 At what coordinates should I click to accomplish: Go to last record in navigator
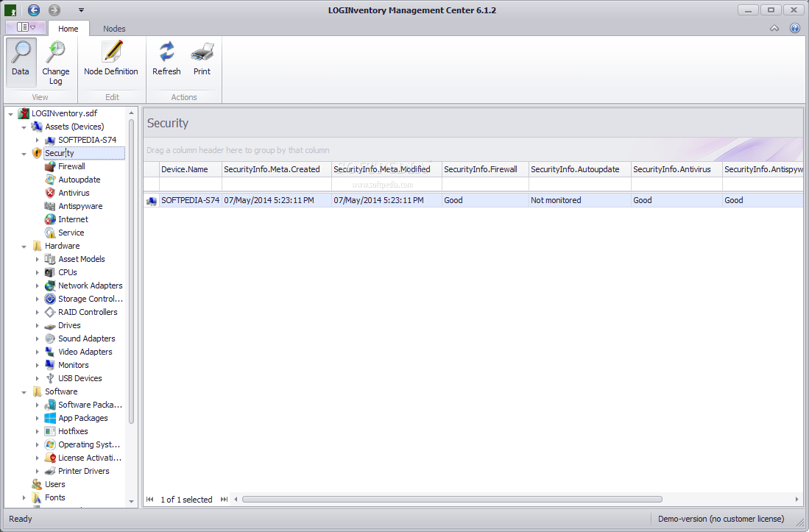[224, 499]
